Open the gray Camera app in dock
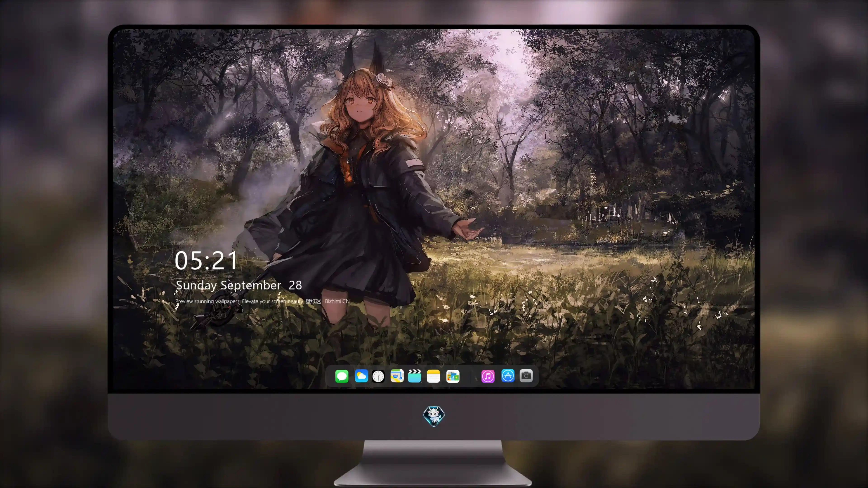 (x=526, y=376)
